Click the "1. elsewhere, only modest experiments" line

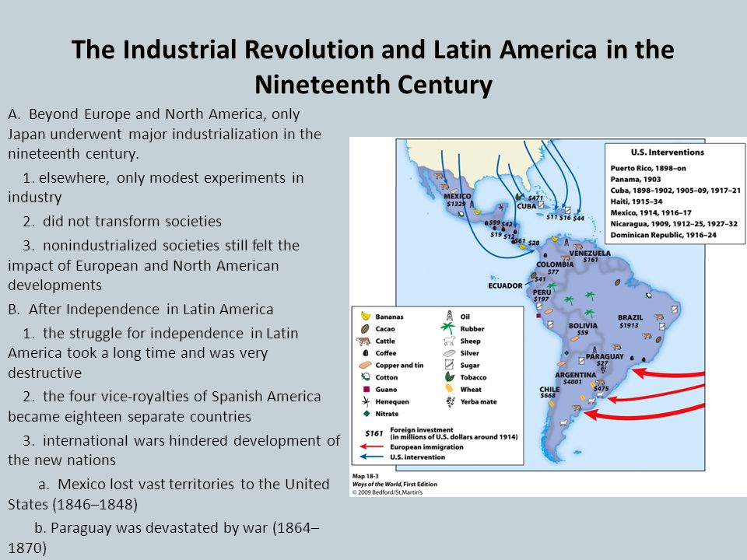point(156,187)
